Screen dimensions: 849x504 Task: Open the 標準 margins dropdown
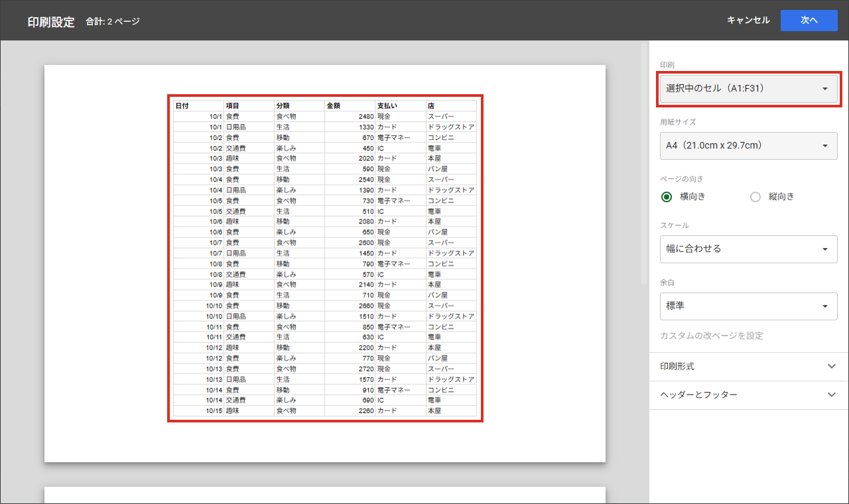tap(749, 306)
